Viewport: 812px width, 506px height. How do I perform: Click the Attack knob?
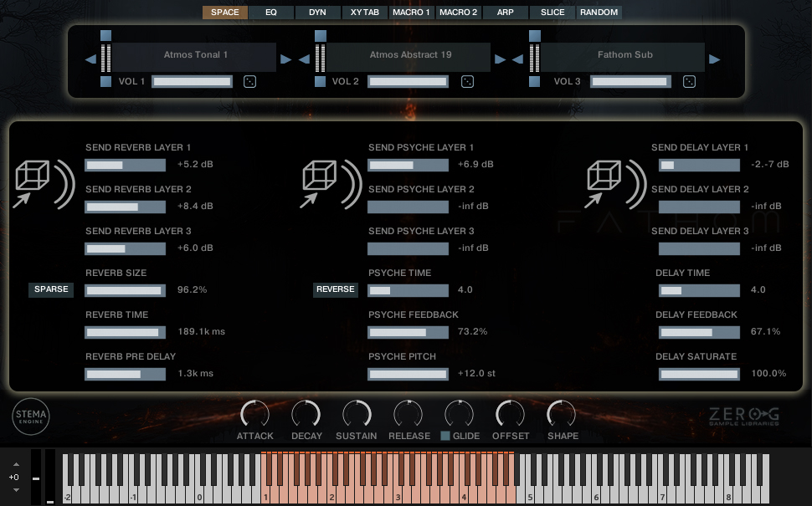coord(254,414)
